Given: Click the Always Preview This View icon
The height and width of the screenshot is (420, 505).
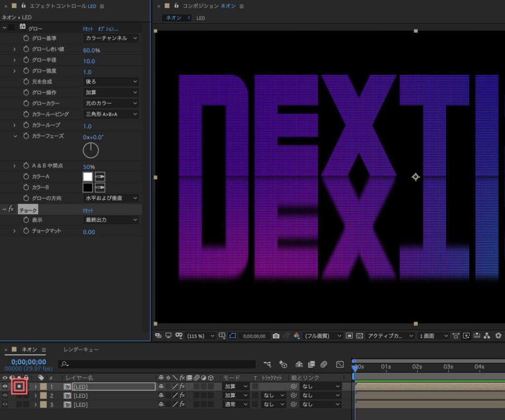Looking at the screenshot, I should 158,336.
